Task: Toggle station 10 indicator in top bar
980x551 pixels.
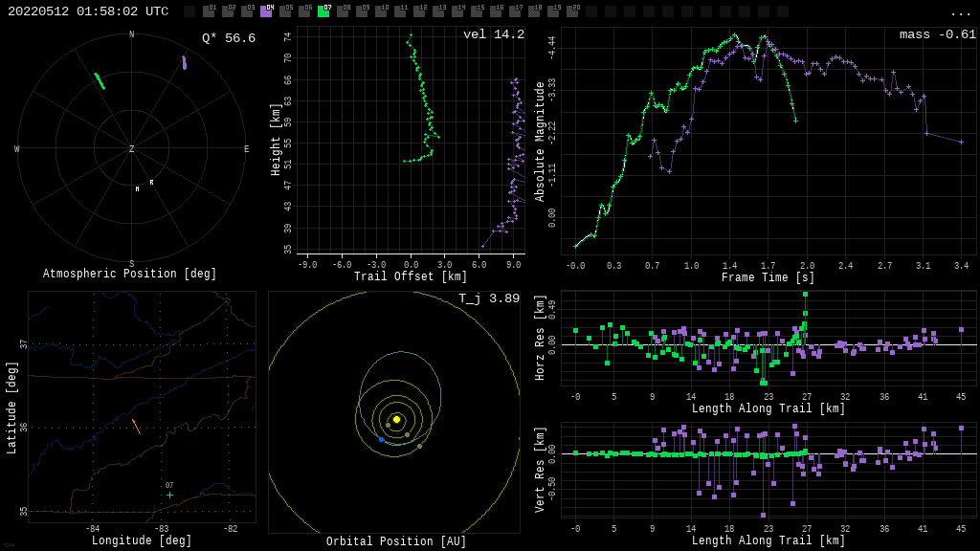Action: [381, 11]
